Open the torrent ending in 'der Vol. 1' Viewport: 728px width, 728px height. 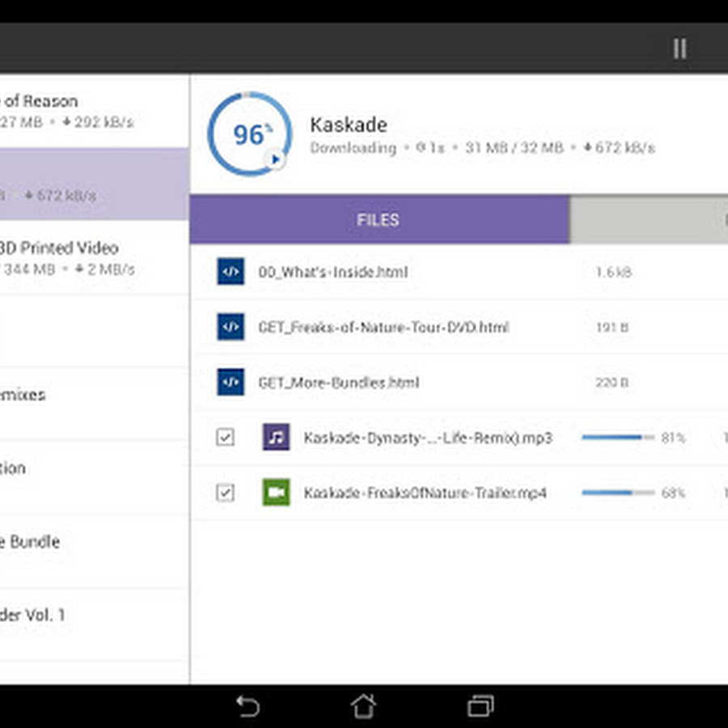95,624
